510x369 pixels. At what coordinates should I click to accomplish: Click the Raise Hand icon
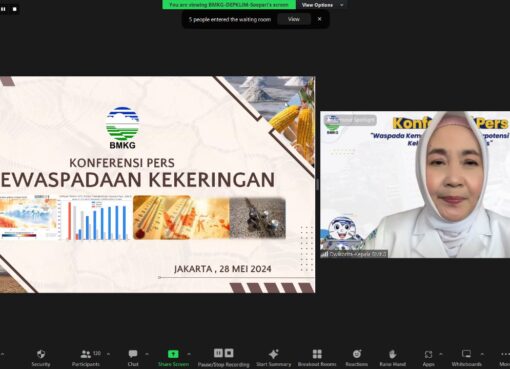(x=392, y=354)
